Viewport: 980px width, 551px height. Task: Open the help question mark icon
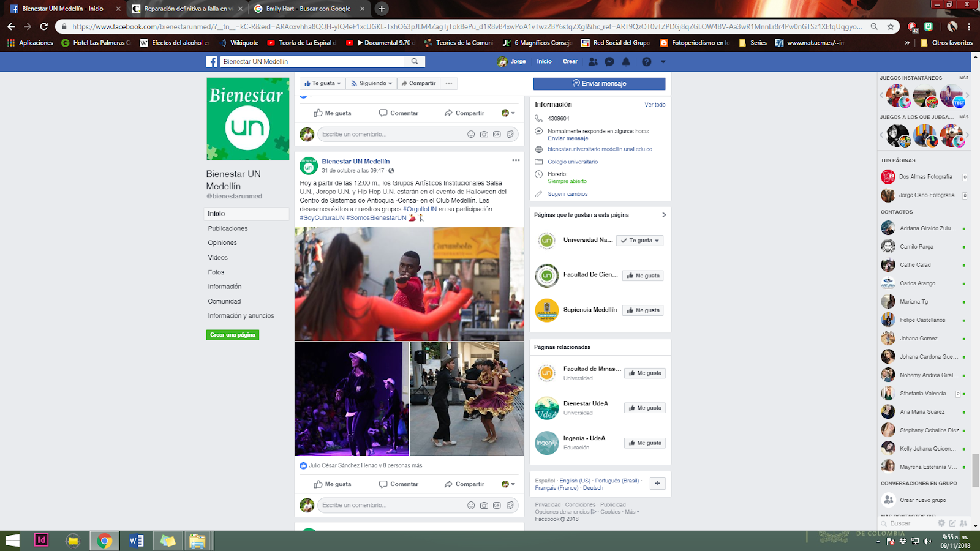[x=646, y=62]
